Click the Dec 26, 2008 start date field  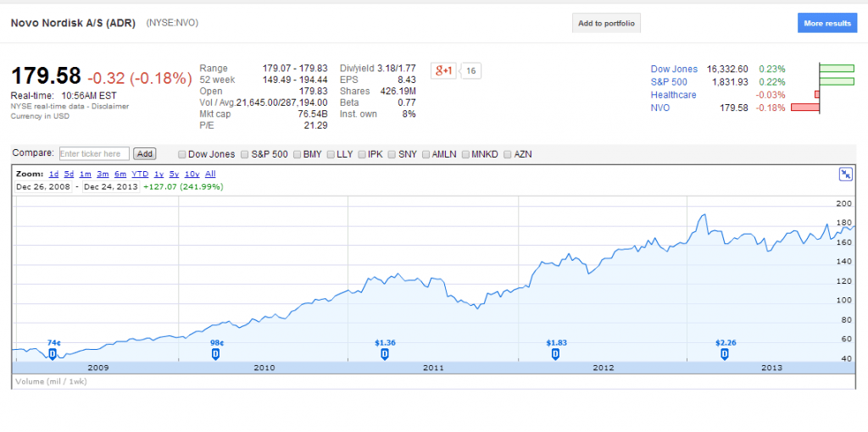coord(43,187)
